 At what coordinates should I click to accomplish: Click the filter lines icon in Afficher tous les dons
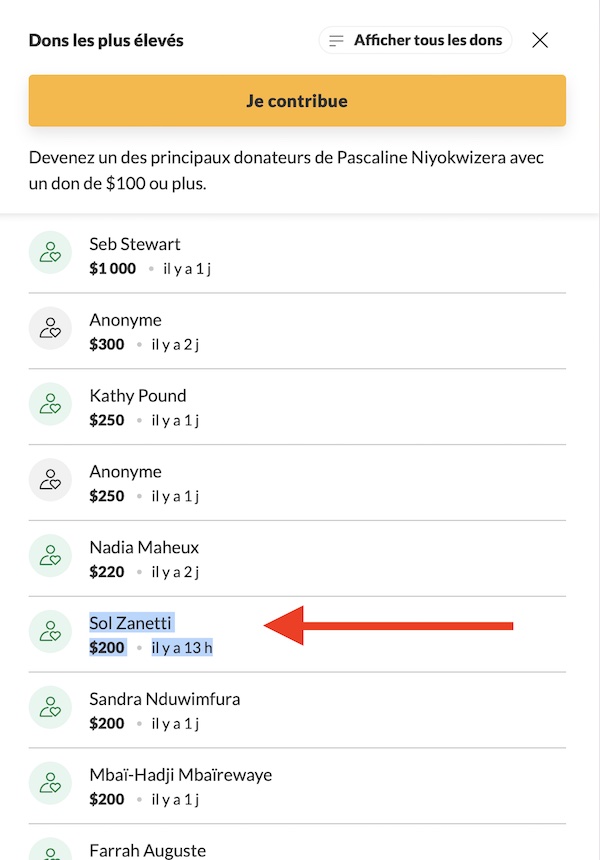(x=336, y=41)
